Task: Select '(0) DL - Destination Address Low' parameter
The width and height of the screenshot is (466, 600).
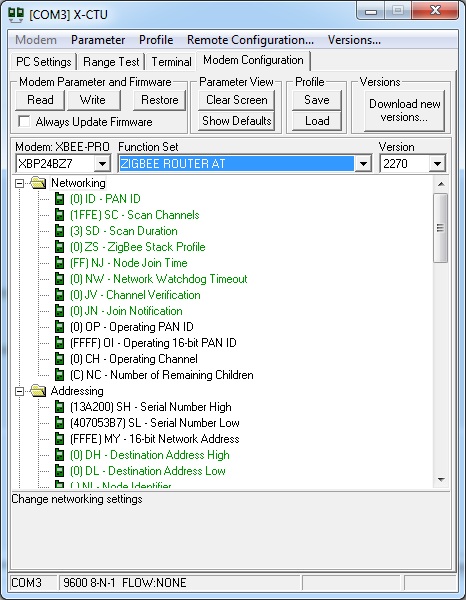Action: (148, 471)
